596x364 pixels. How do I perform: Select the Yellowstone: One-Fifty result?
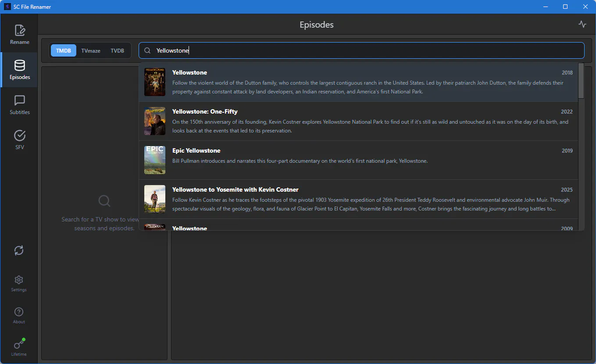point(358,121)
